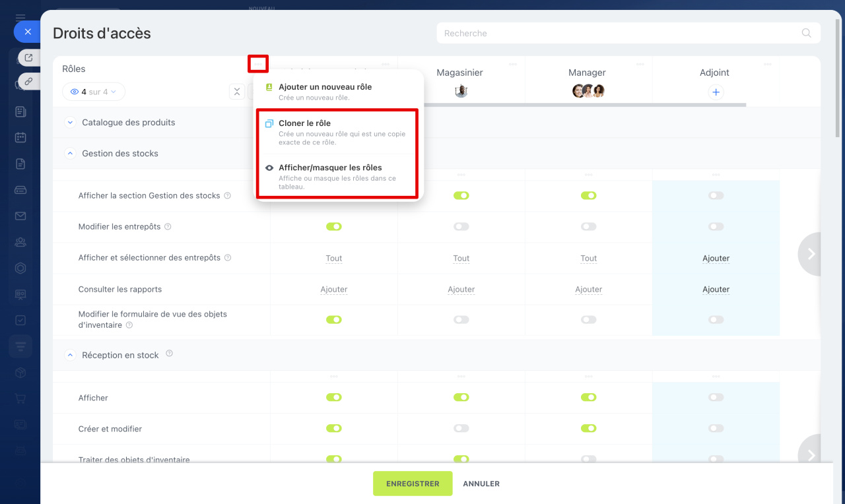Enable Réception Afficher for Adjoint
Screen dimensions: 845x504
coord(716,397)
